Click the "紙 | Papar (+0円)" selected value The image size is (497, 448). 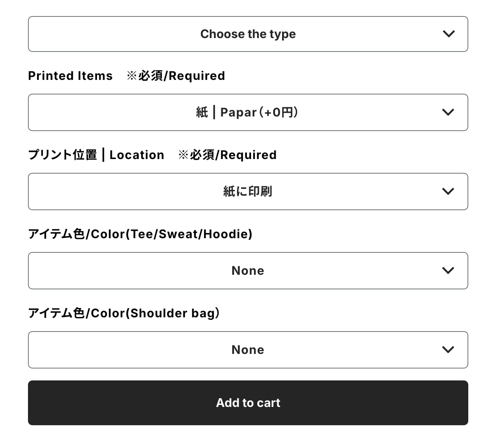pos(247,112)
